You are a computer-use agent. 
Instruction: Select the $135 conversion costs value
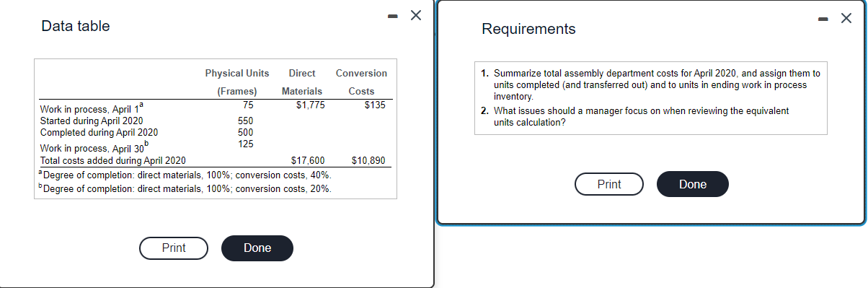point(375,105)
